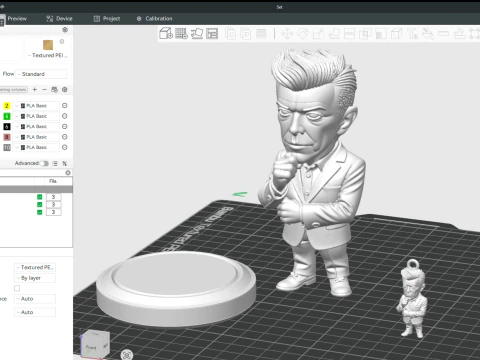Open the second Auto dropdown
Screen dimensions: 480x360
pos(35,312)
